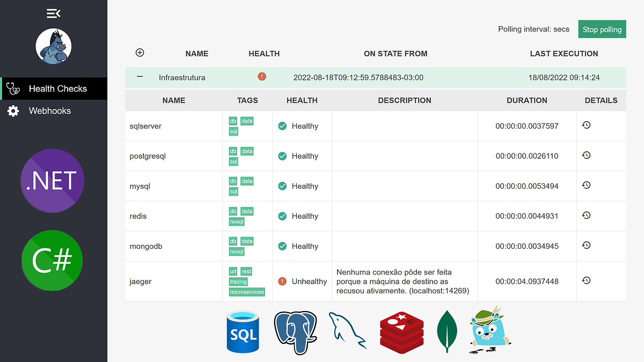The height and width of the screenshot is (362, 644).
Task: Click the MySQL dolphin logo
Action: click(x=348, y=331)
